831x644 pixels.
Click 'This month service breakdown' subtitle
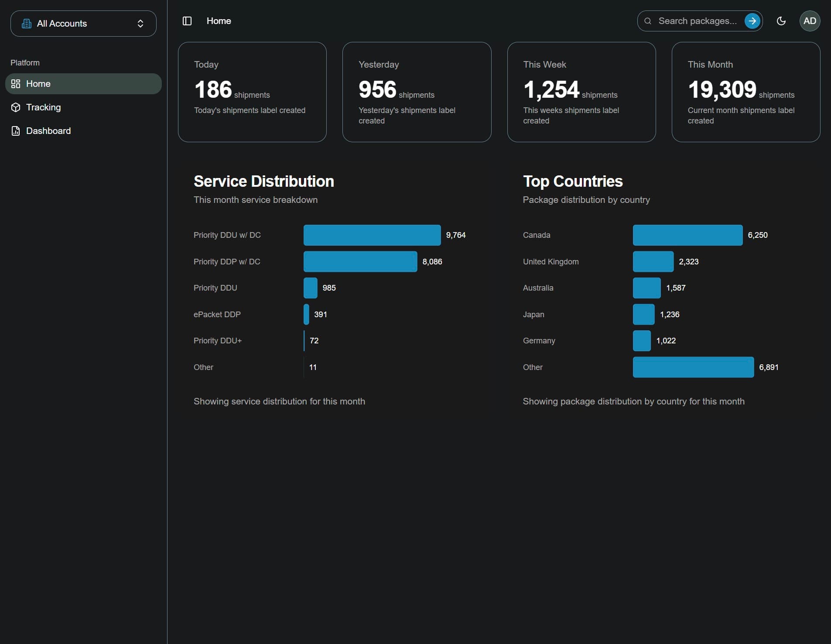[x=256, y=200]
